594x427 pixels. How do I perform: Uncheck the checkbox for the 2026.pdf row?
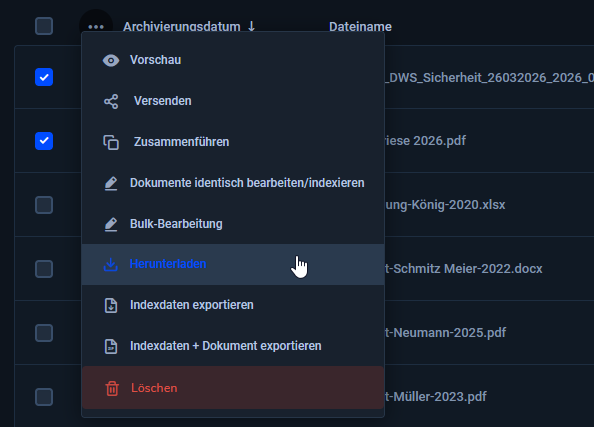44,141
